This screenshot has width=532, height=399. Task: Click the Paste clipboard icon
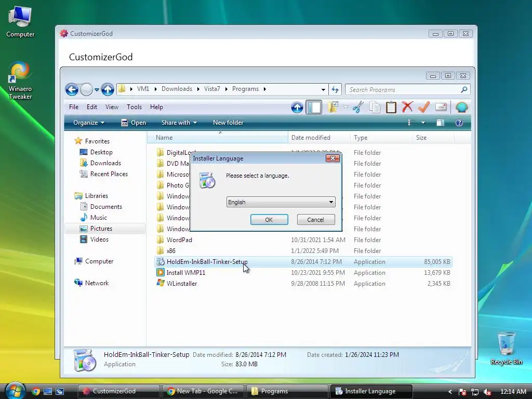click(x=391, y=107)
